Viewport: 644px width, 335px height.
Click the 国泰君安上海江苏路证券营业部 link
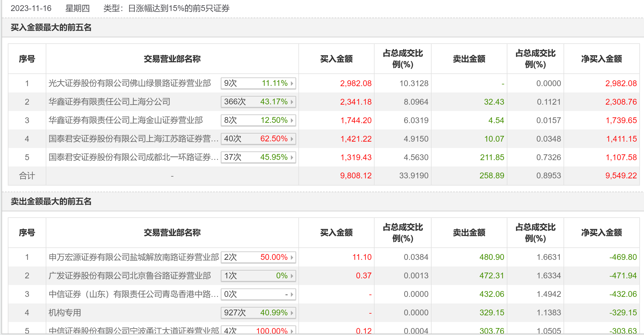[x=133, y=139]
